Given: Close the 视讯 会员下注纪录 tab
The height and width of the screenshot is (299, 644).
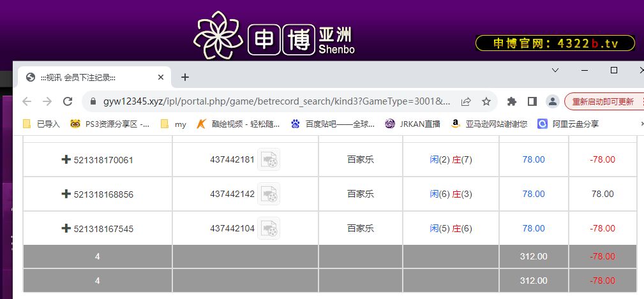Looking at the screenshot, I should pos(161,77).
